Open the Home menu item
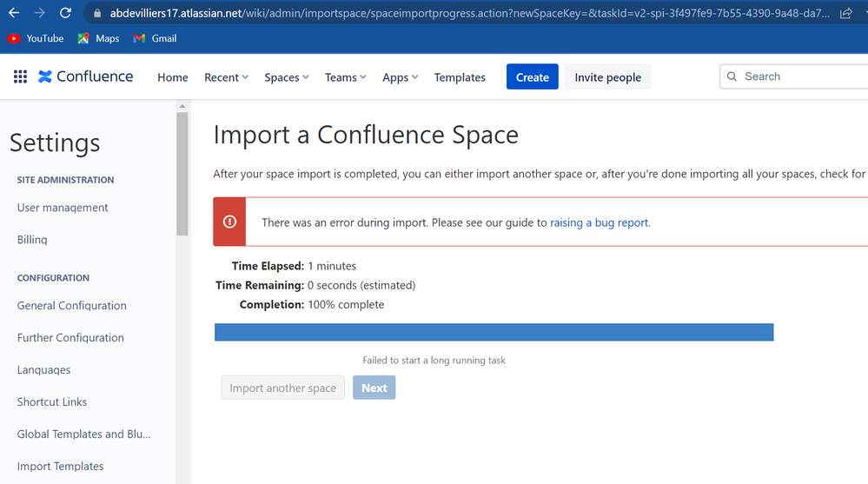 (173, 77)
